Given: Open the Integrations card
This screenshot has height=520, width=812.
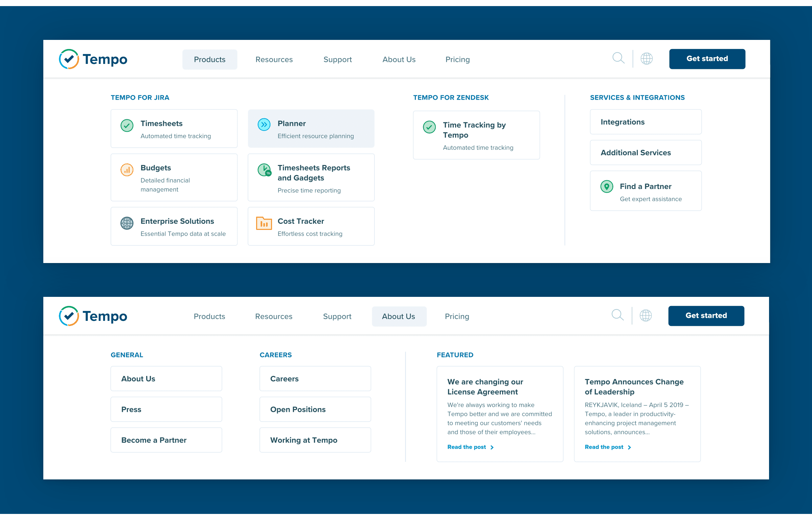Looking at the screenshot, I should click(x=645, y=122).
